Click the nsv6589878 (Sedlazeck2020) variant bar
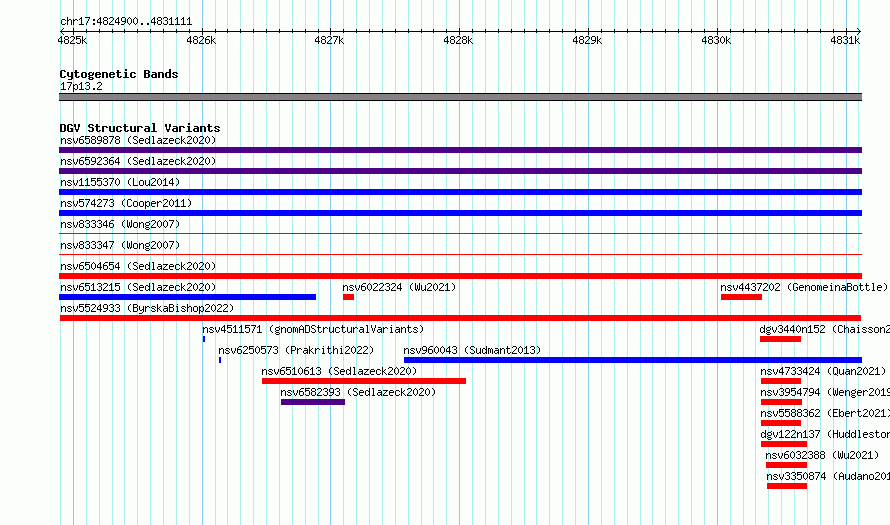Viewport: 890px width, 525px height. (460, 150)
